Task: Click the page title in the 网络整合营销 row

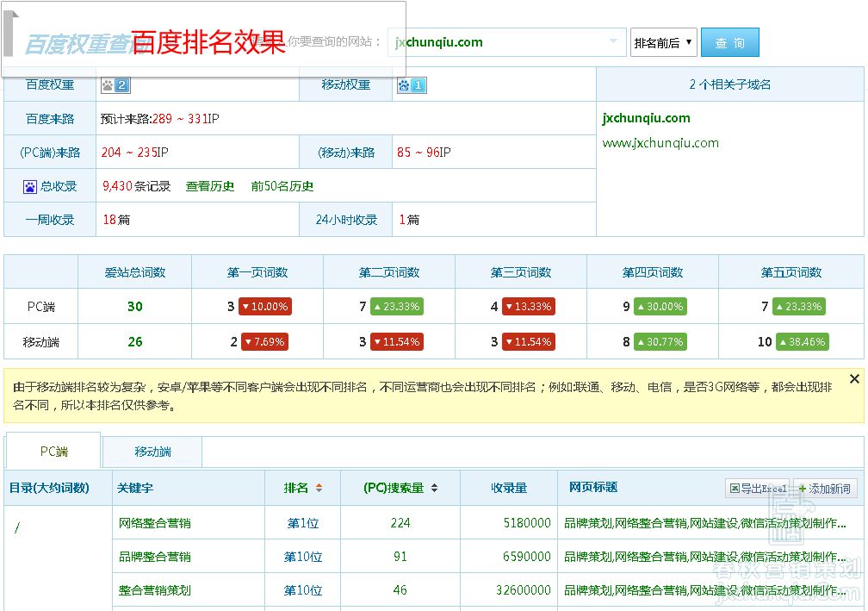Action: [704, 523]
